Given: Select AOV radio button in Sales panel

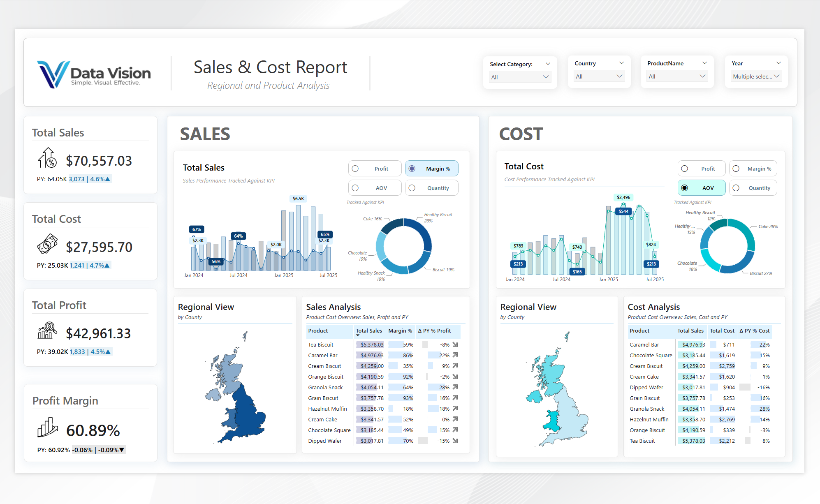Looking at the screenshot, I should click(x=355, y=188).
